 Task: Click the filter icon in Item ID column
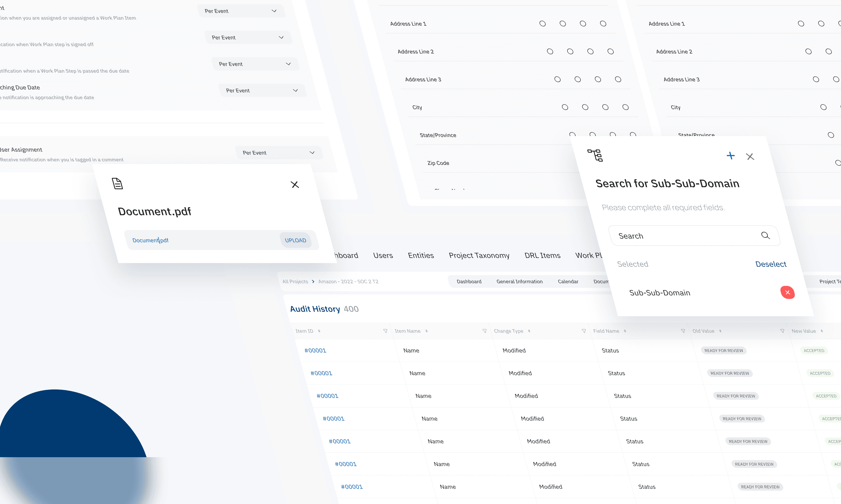[x=385, y=331]
